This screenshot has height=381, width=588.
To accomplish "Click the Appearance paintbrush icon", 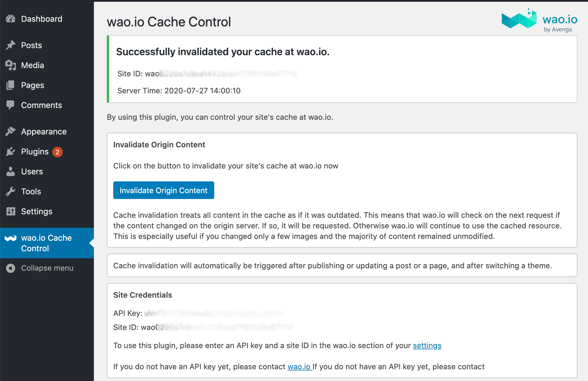I will click(11, 132).
